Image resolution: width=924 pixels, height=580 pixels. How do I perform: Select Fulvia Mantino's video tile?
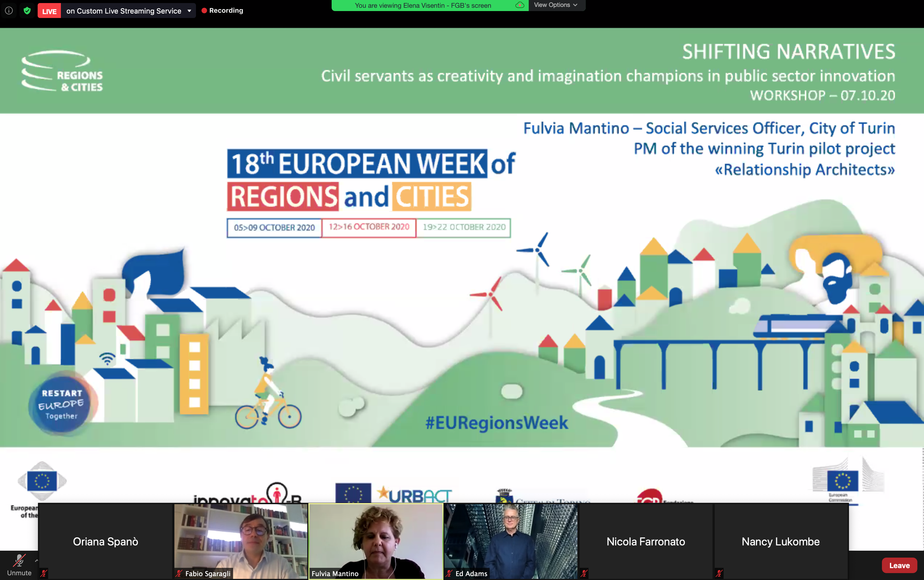click(x=376, y=541)
